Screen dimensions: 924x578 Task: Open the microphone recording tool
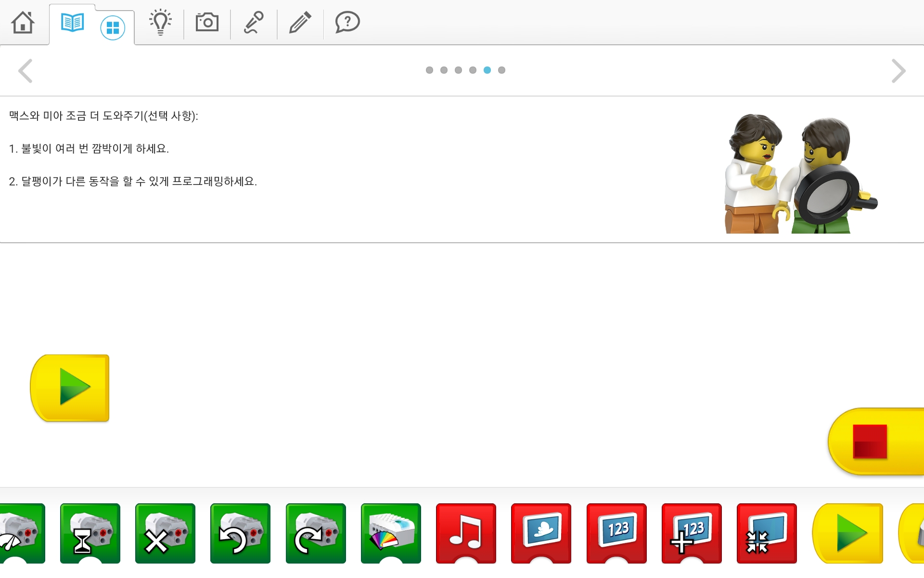pos(254,22)
